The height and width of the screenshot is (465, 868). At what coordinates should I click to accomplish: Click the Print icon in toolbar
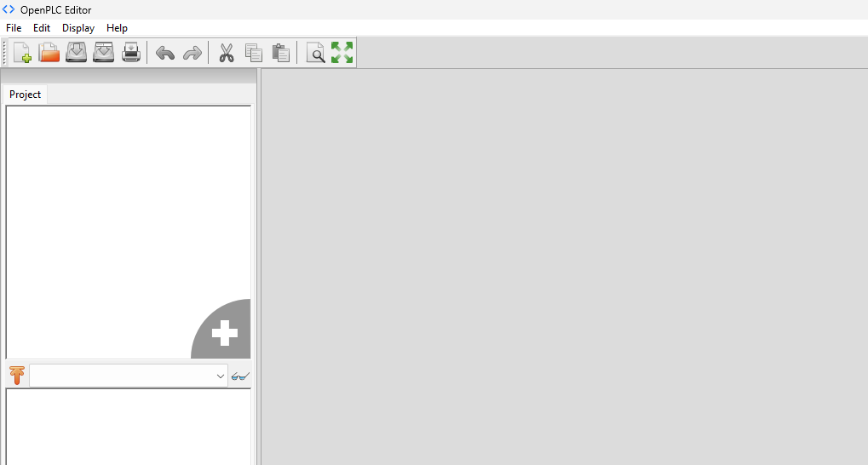click(x=131, y=53)
